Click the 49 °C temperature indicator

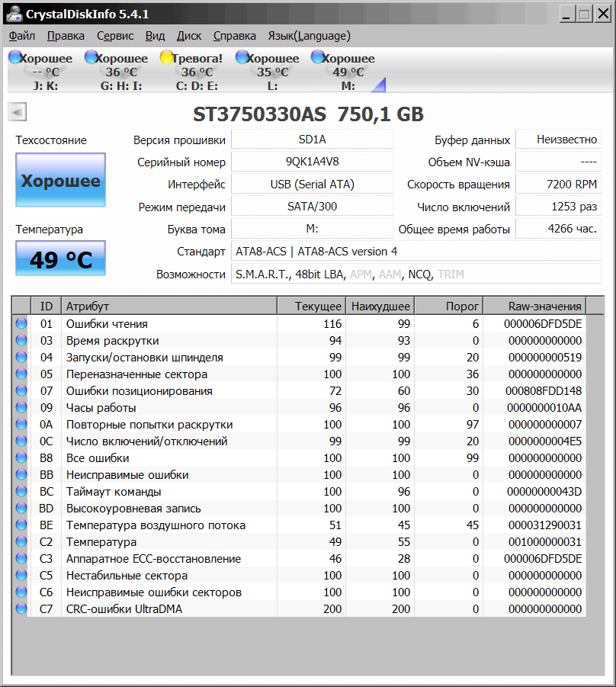click(x=60, y=259)
